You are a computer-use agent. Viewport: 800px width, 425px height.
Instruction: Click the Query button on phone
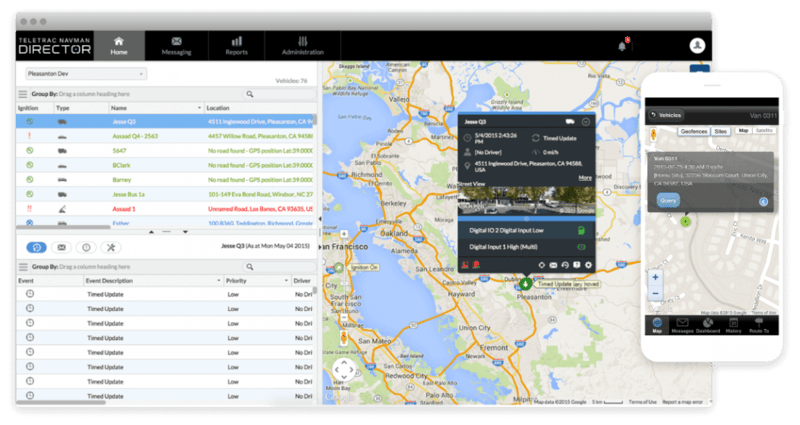668,201
